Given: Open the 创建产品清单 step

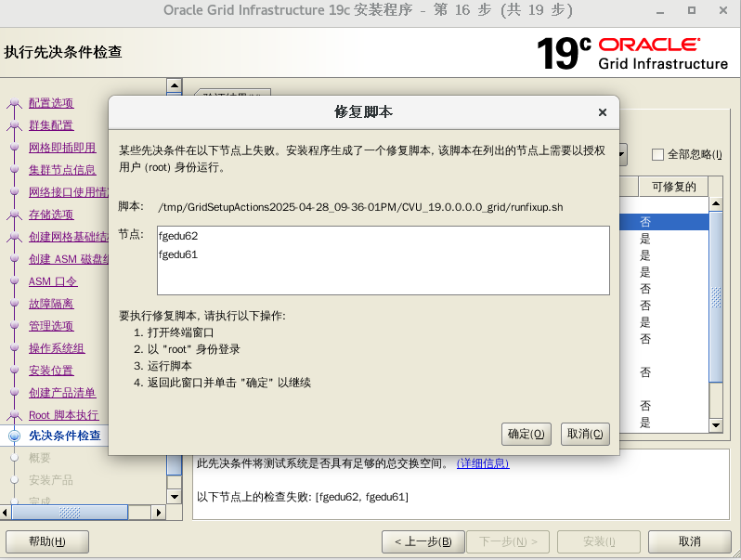Looking at the screenshot, I should point(62,393).
